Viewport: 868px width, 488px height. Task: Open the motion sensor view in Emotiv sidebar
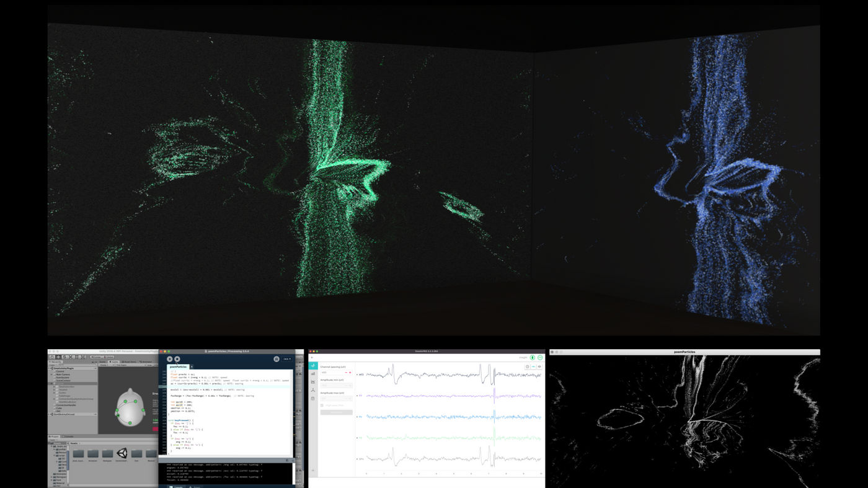pyautogui.click(x=313, y=390)
